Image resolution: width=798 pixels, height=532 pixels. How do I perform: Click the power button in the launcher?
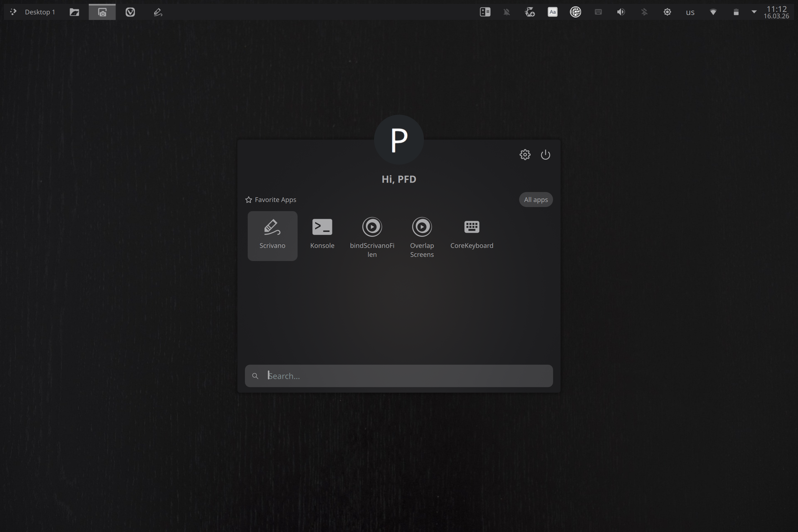[x=545, y=154]
